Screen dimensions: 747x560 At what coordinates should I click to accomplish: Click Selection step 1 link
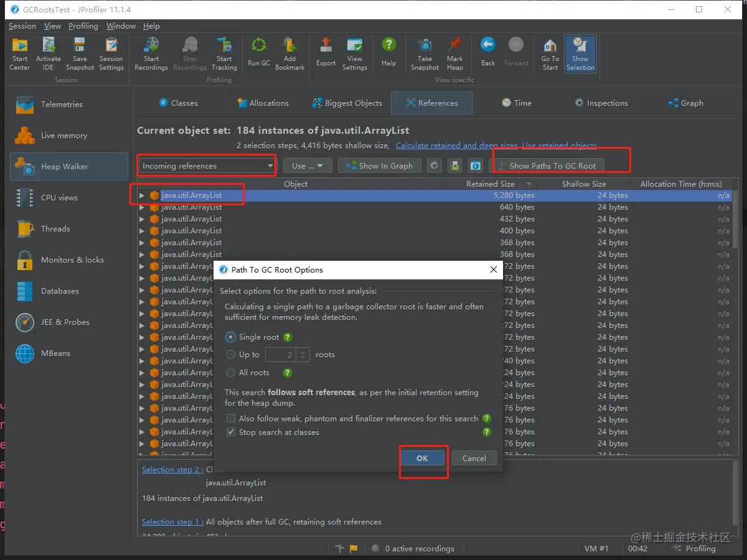[x=172, y=522]
